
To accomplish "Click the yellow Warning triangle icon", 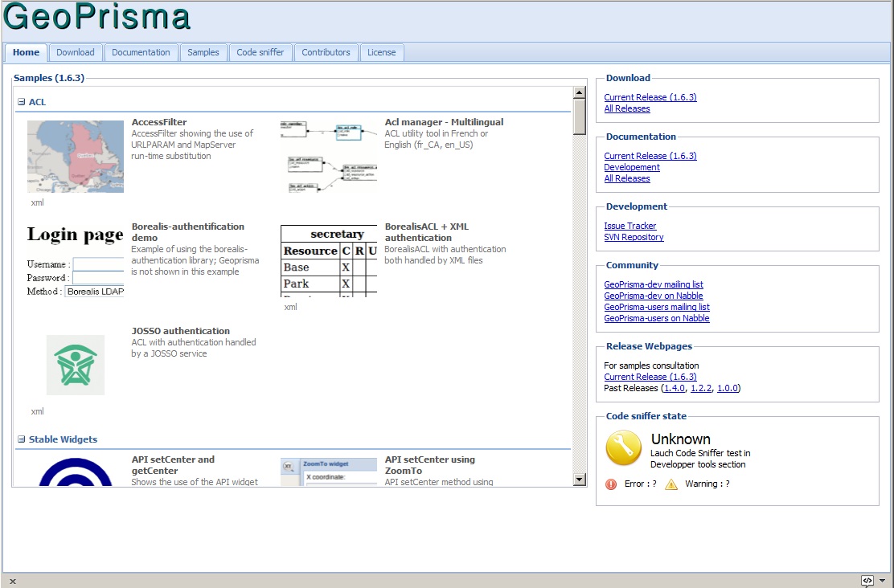I will [671, 484].
